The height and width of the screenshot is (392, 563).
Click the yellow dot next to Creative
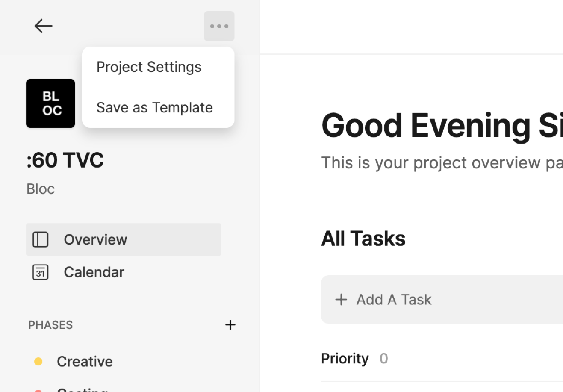[x=38, y=362]
